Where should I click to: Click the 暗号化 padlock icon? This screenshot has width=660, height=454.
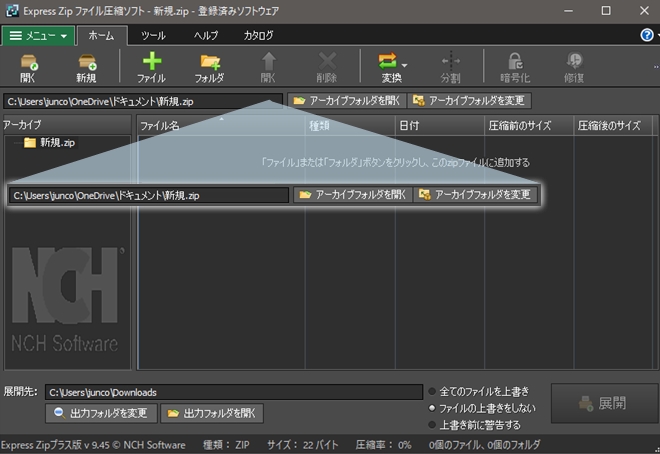tap(515, 61)
